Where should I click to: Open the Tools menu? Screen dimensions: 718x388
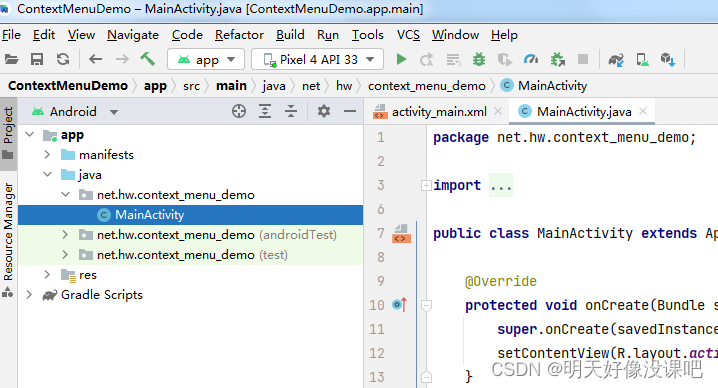click(x=367, y=35)
